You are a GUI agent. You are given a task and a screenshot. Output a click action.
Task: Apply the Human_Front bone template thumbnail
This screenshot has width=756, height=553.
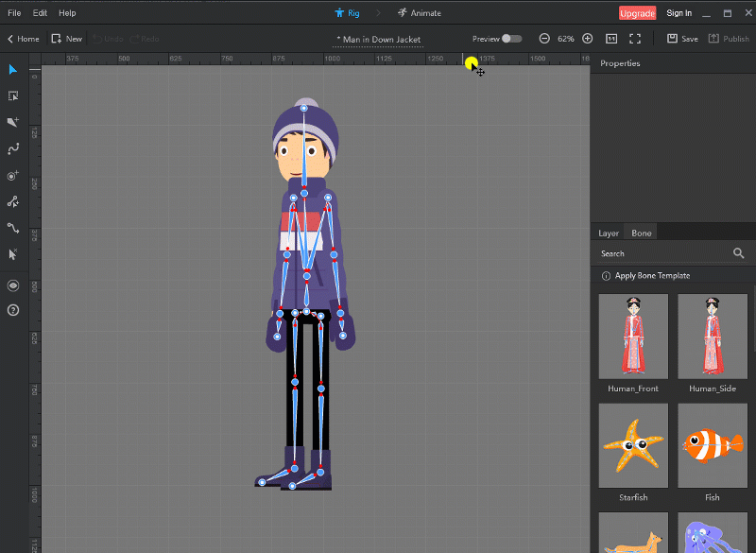pyautogui.click(x=633, y=336)
